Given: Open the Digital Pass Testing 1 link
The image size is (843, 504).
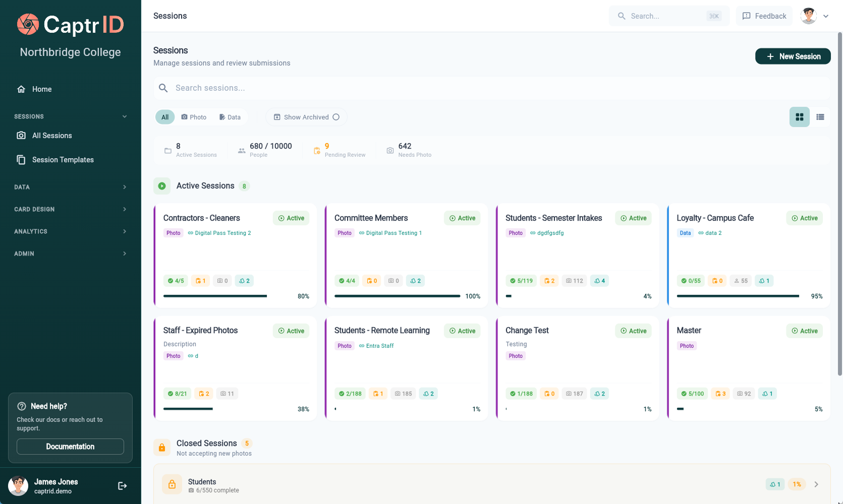Looking at the screenshot, I should click(x=395, y=233).
